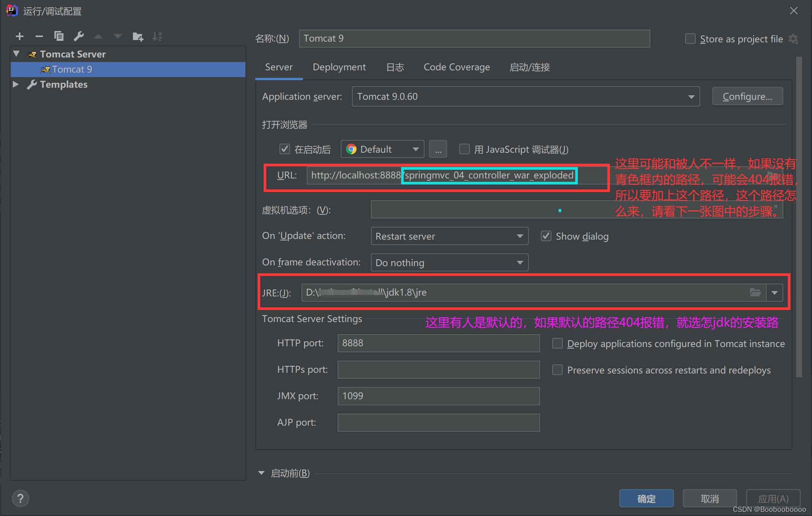
Task: Click the 取消 (Cancel) button
Action: coord(710,498)
